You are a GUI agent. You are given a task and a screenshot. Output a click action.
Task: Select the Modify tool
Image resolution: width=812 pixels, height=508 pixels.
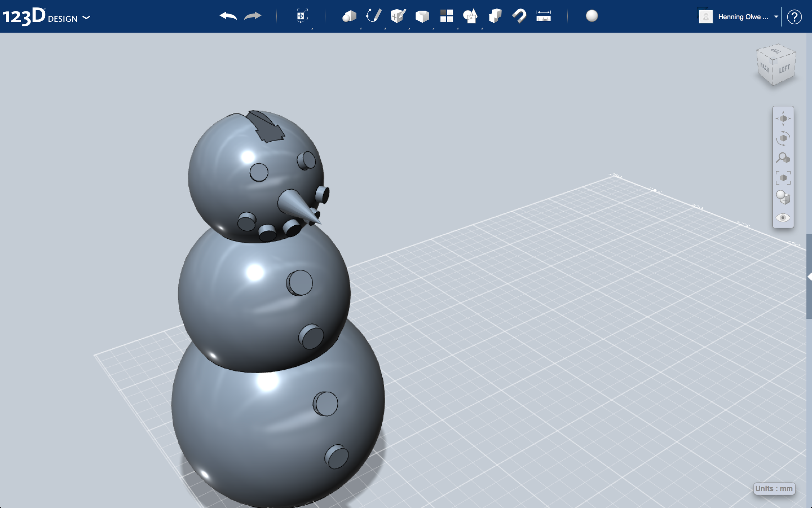point(422,16)
